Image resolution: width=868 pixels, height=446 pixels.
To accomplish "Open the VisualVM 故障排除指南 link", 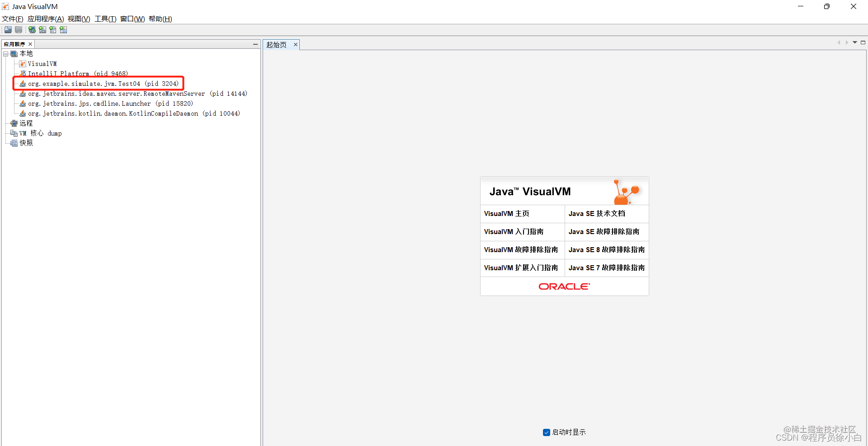I will coord(521,250).
